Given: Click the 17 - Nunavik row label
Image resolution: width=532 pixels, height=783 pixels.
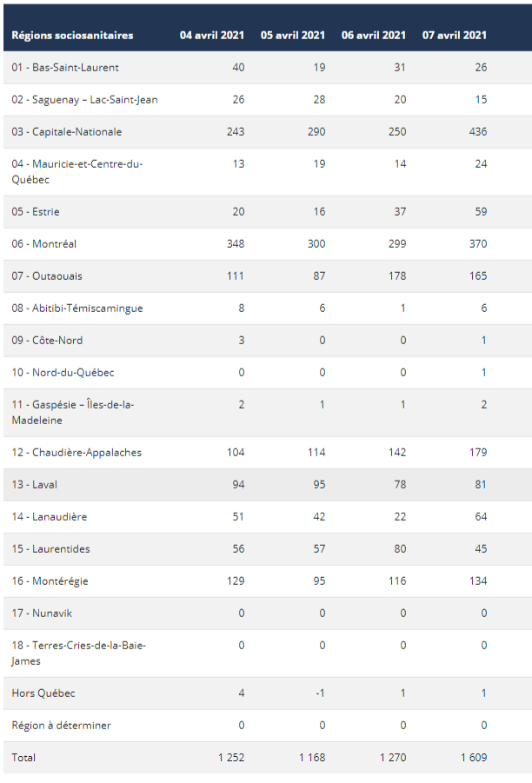Looking at the screenshot, I should 42,614.
